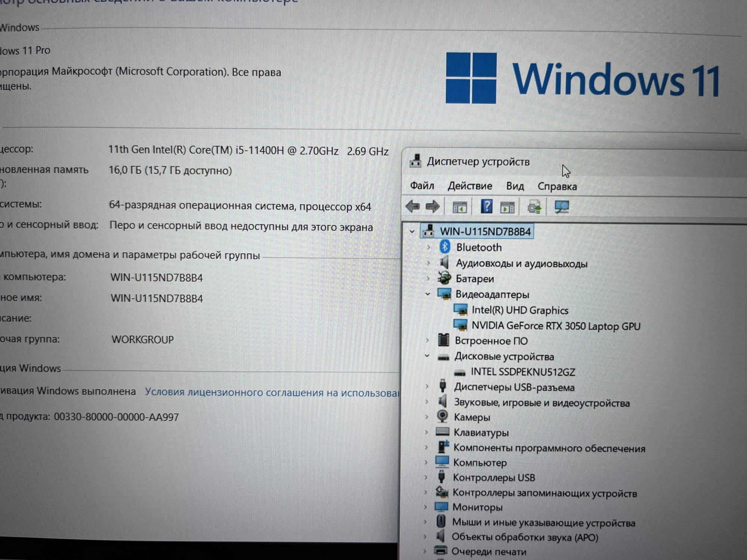This screenshot has width=747, height=560.
Task: Click the Show/Hide console tree icon
Action: 460,207
